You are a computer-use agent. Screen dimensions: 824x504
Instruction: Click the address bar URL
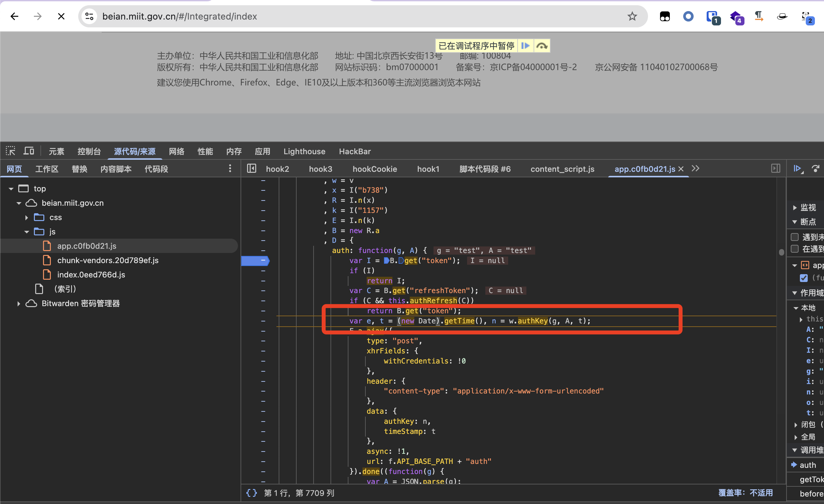pos(180,16)
